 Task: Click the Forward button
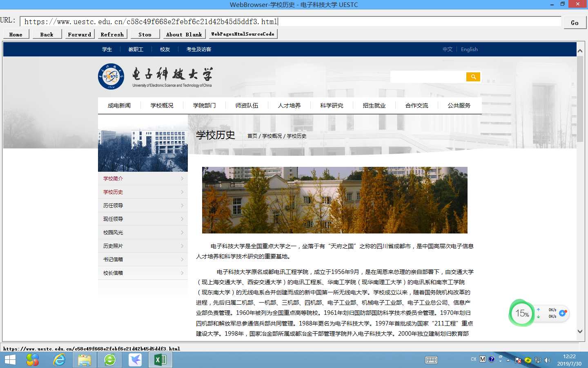(x=80, y=34)
